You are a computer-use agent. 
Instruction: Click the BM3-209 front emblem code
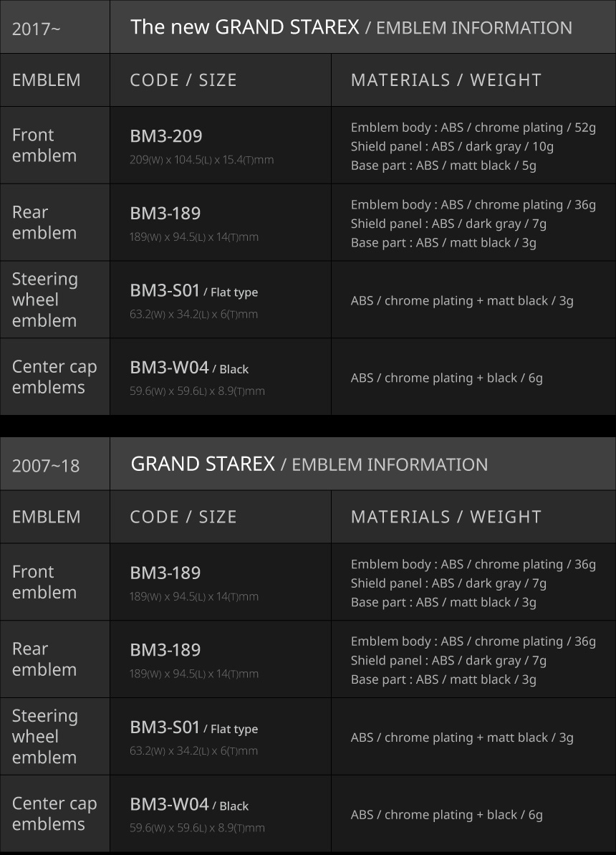pyautogui.click(x=165, y=136)
